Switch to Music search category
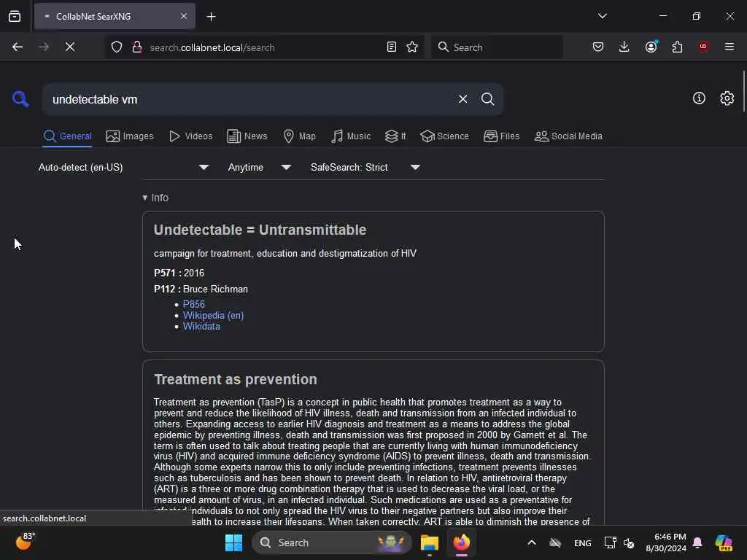 point(351,136)
